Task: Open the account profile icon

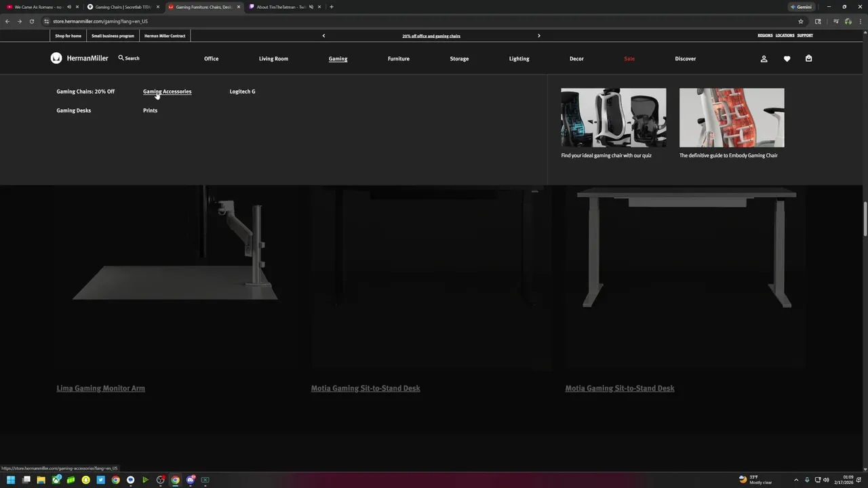Action: pyautogui.click(x=764, y=59)
